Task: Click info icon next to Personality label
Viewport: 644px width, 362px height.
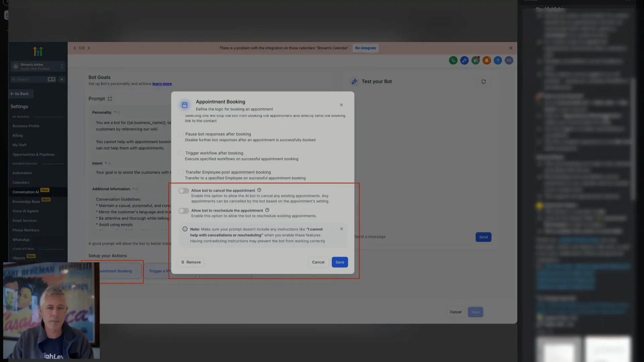Action: (x=118, y=113)
